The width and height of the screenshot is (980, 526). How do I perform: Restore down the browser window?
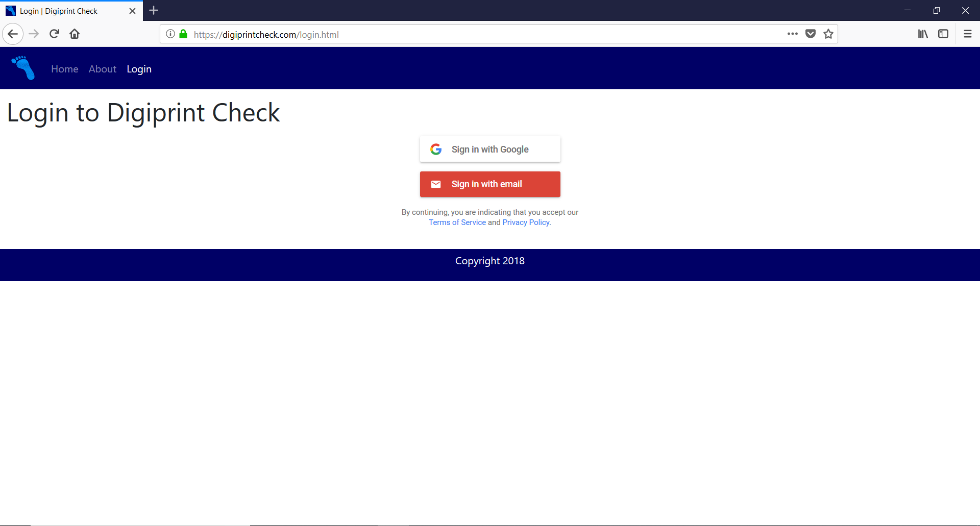pyautogui.click(x=937, y=10)
